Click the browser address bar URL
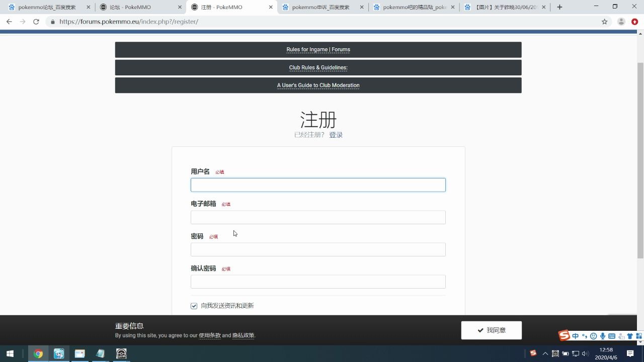Image resolution: width=644 pixels, height=362 pixels. click(128, 22)
